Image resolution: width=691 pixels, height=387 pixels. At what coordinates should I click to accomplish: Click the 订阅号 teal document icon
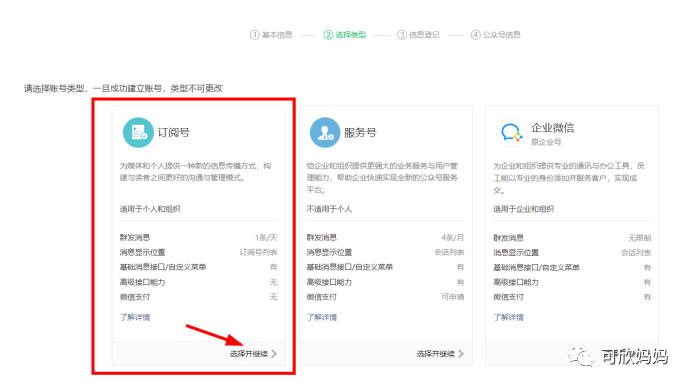(138, 132)
